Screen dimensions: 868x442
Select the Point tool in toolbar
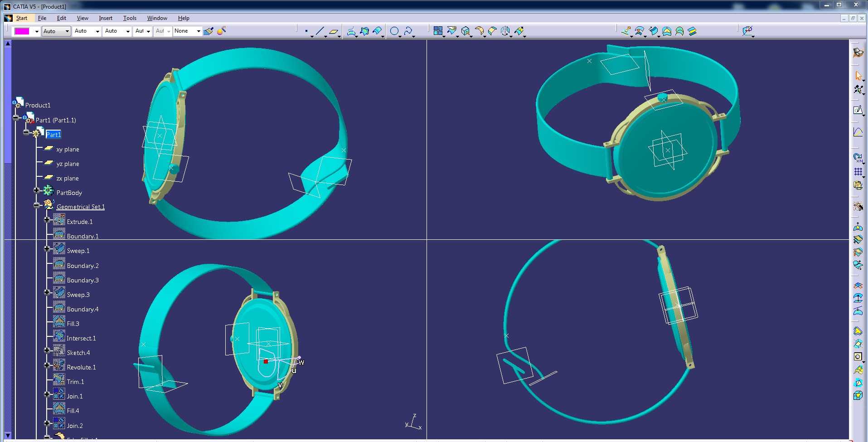tap(306, 31)
